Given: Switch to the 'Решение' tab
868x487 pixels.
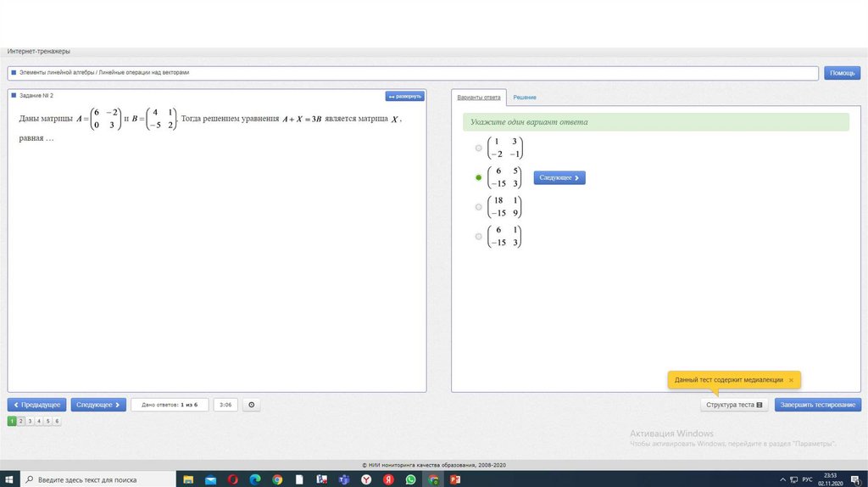Looking at the screenshot, I should coord(524,98).
